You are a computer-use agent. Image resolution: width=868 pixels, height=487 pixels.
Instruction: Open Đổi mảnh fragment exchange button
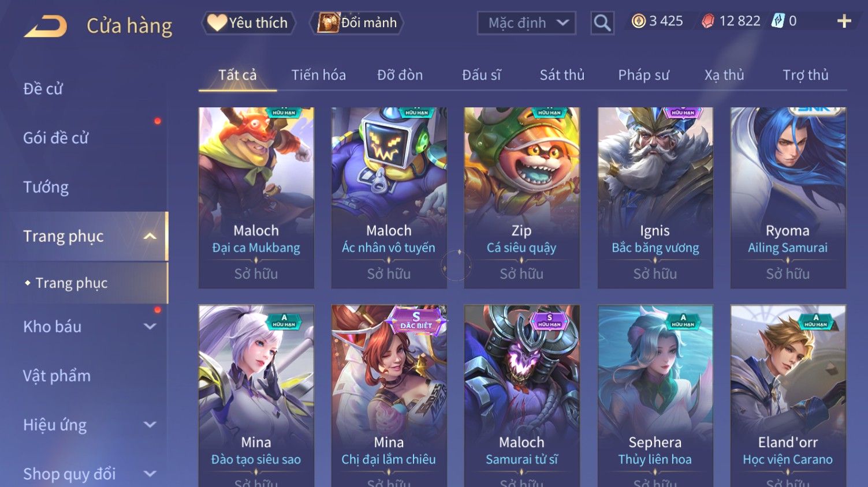tap(357, 23)
